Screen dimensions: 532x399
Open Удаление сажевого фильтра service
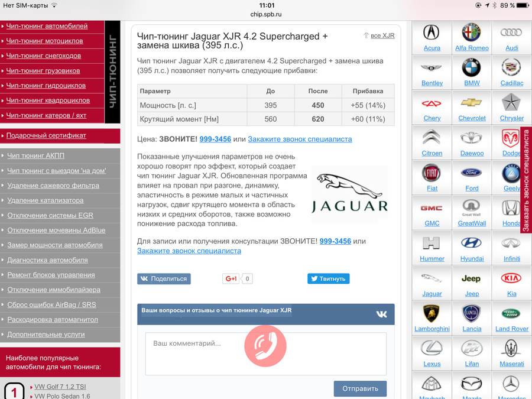point(53,186)
